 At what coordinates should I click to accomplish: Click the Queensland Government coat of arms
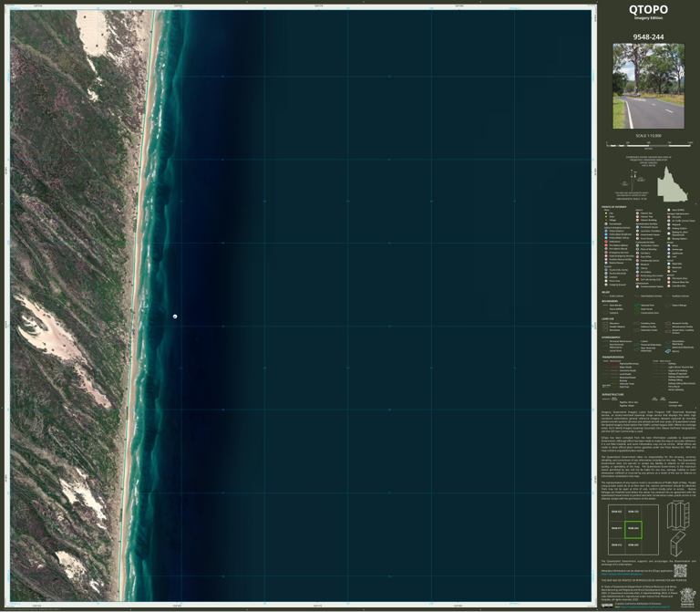[686, 596]
